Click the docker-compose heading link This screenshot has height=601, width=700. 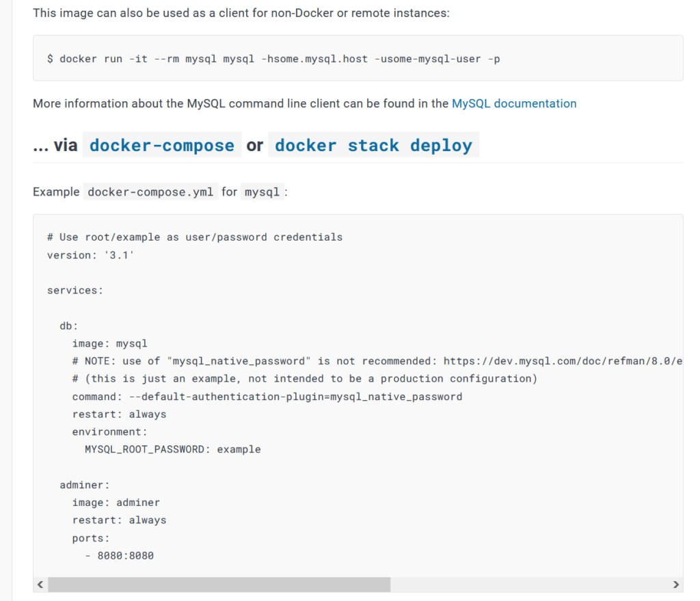click(161, 145)
